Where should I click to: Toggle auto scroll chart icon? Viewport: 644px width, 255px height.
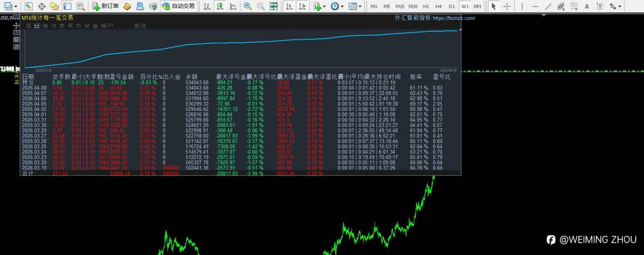[x=289, y=6]
